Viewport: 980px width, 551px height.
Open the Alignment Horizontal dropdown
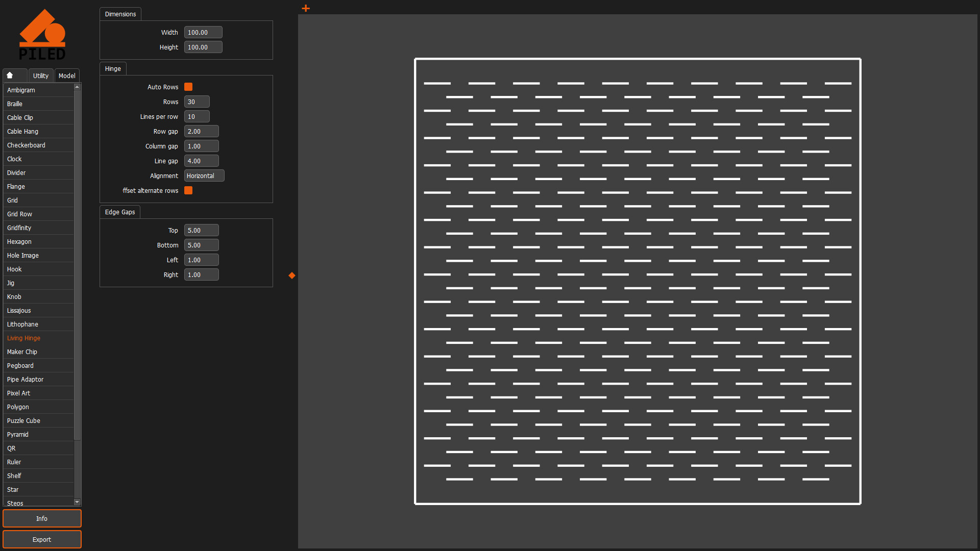point(204,176)
